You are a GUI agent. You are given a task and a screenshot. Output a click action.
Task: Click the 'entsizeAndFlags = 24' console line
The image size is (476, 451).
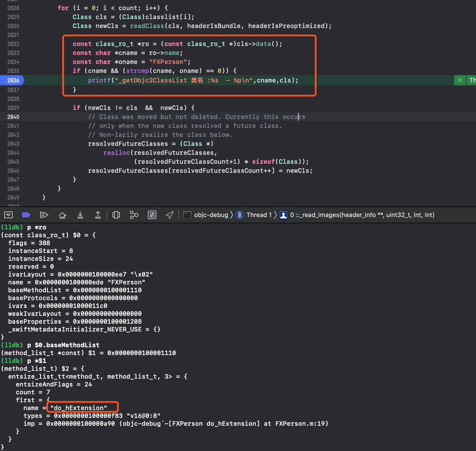tap(54, 385)
